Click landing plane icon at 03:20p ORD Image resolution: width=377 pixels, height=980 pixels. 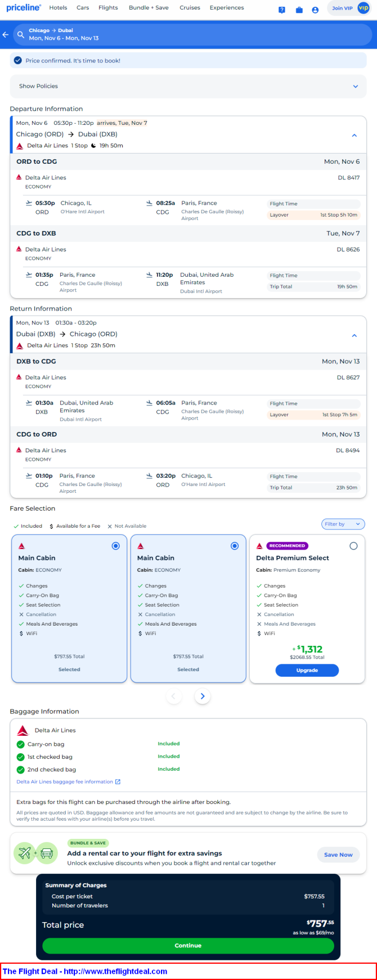coord(149,476)
